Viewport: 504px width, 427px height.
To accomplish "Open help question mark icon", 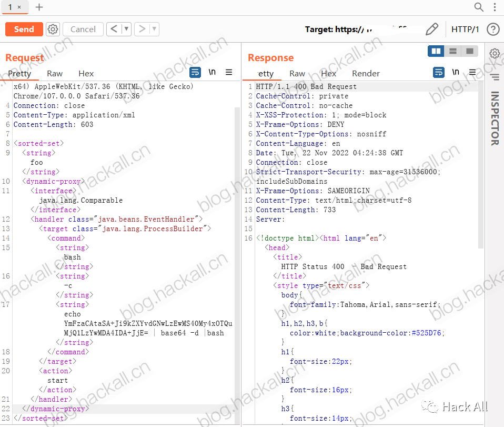I will pyautogui.click(x=493, y=29).
